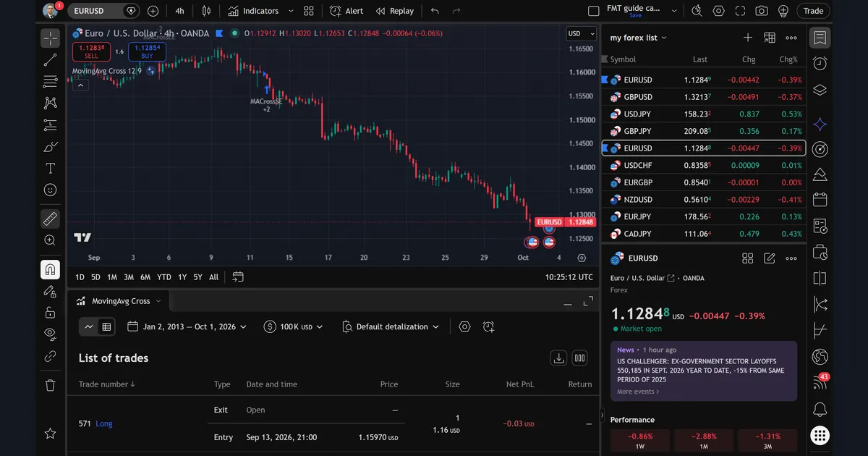Open the alerts panel clock icon

click(x=820, y=64)
